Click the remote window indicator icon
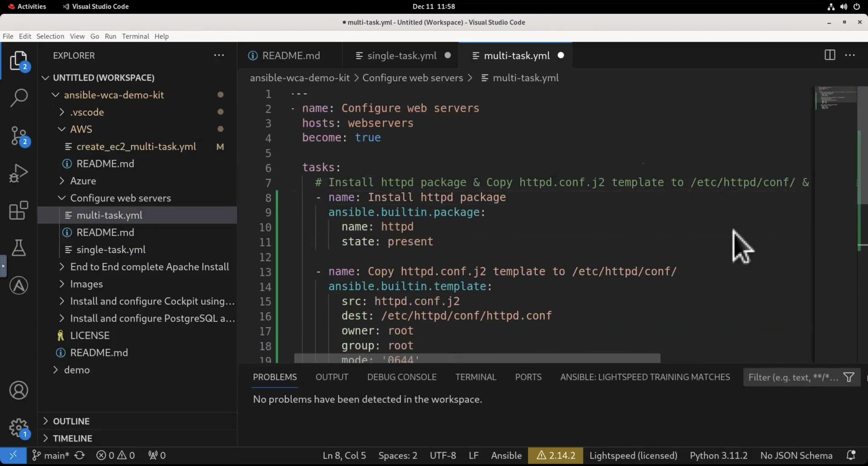Image resolution: width=868 pixels, height=466 pixels. point(13,455)
